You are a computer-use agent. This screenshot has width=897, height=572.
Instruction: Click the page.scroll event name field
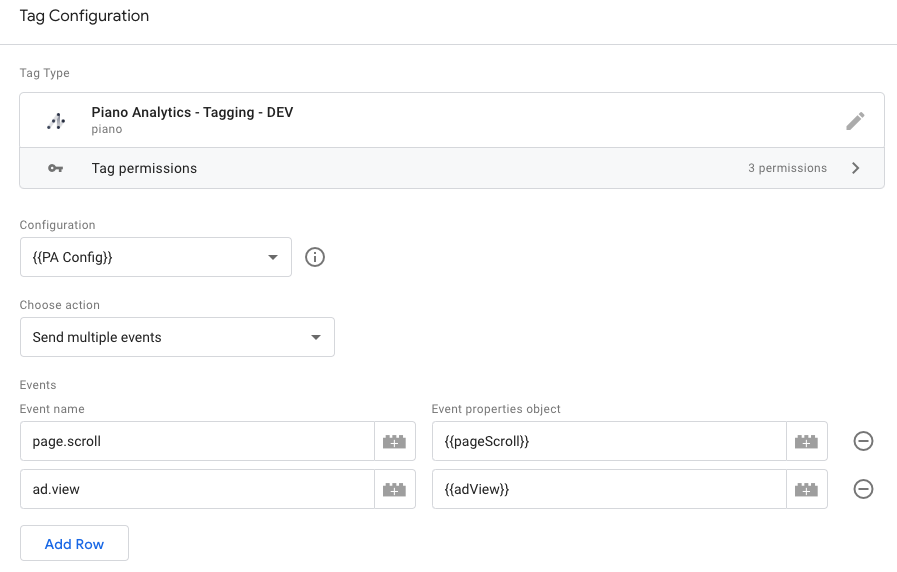(x=197, y=441)
